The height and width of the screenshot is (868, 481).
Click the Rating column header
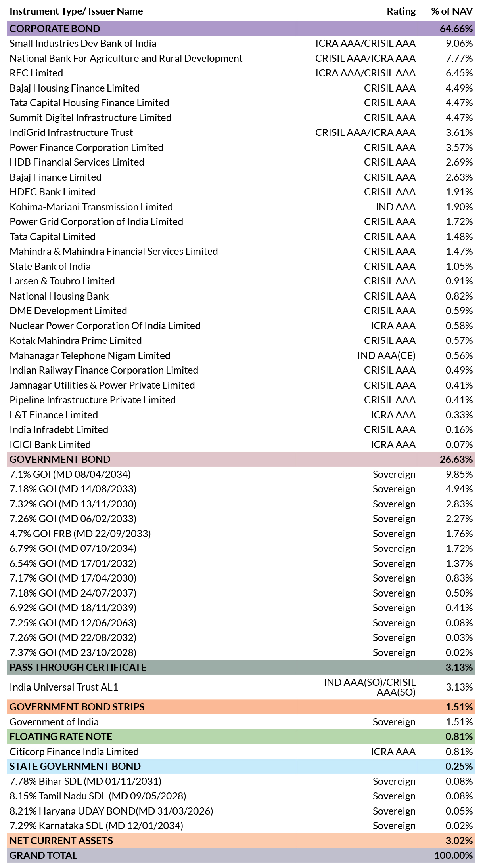pyautogui.click(x=401, y=11)
